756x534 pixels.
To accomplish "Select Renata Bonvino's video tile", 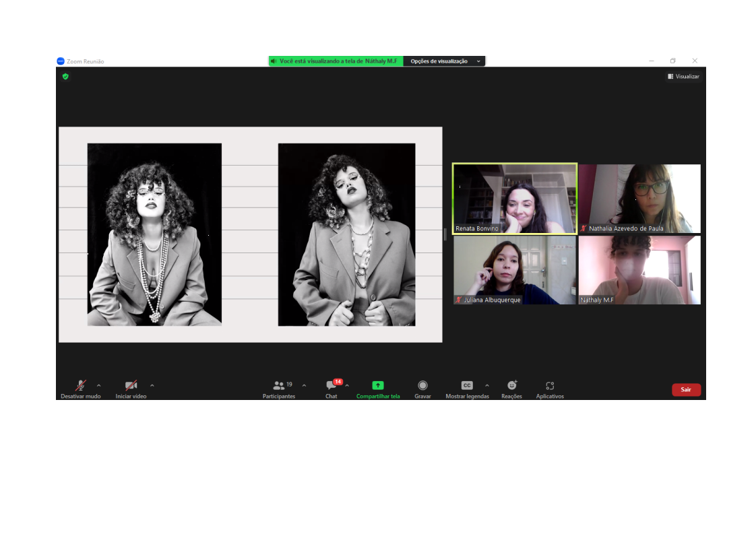I will click(x=515, y=199).
